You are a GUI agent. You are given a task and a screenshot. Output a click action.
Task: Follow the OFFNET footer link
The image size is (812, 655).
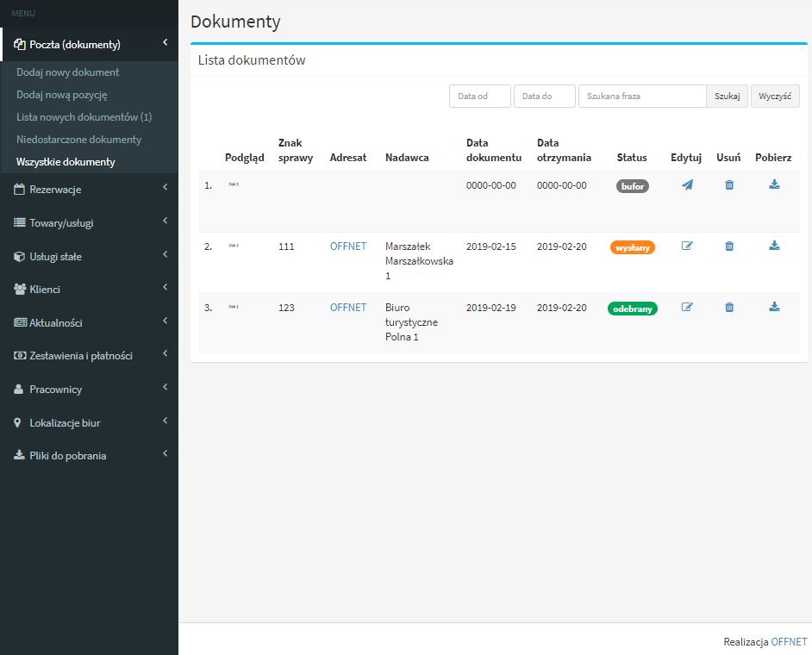(789, 641)
